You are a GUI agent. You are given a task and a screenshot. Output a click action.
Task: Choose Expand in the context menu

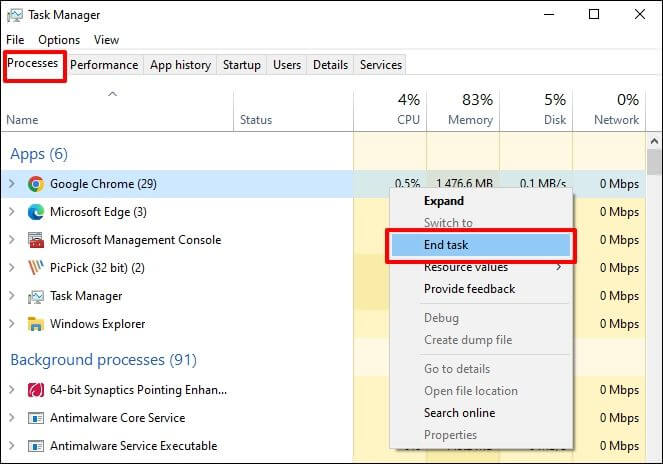click(481, 201)
